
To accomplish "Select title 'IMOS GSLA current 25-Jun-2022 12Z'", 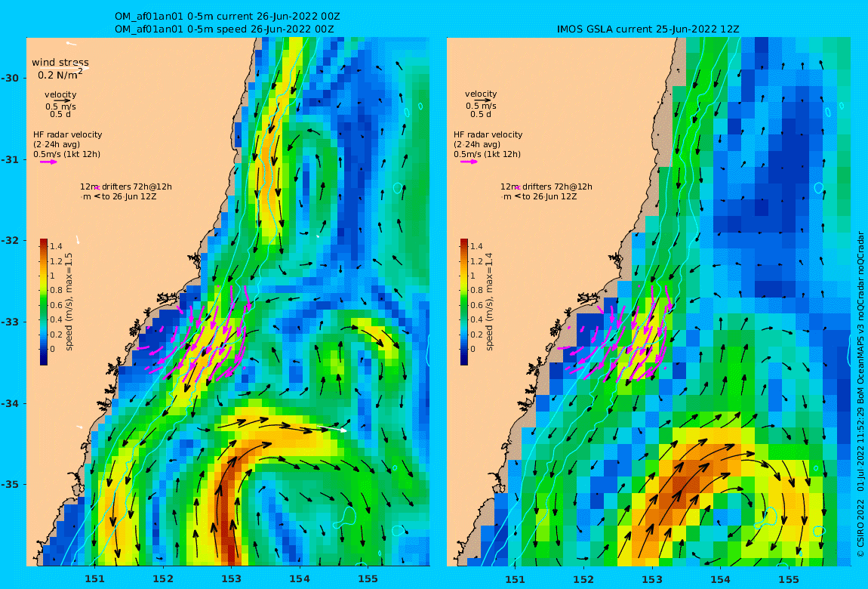I will pos(648,29).
